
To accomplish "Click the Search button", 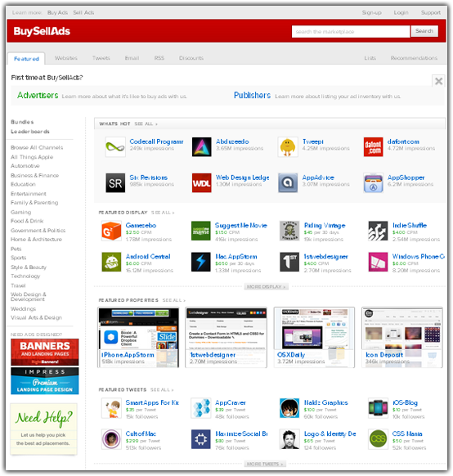I will click(x=424, y=31).
